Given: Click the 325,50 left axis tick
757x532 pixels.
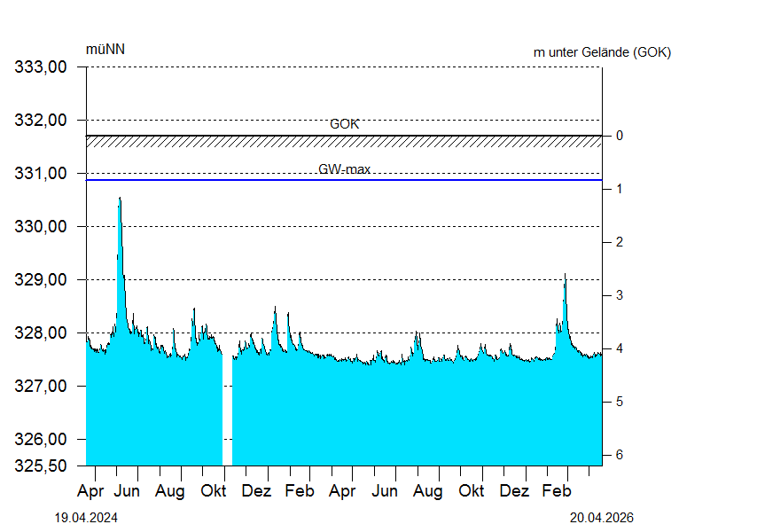Looking at the screenshot, I should click(x=43, y=465).
